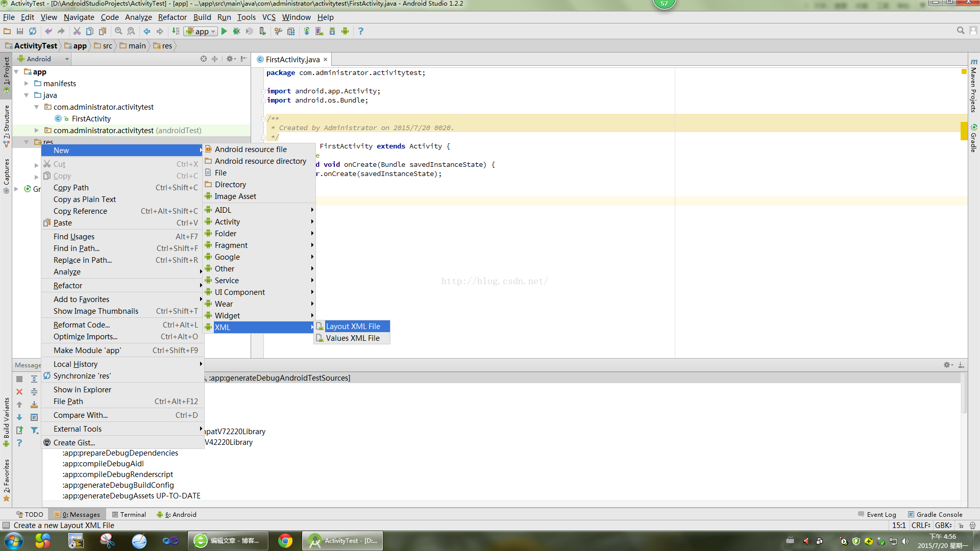
Task: Click the Find magnifier toolbar icon
Action: click(118, 31)
